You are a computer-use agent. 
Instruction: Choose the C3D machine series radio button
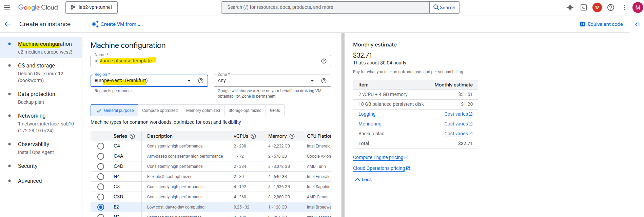101,197
